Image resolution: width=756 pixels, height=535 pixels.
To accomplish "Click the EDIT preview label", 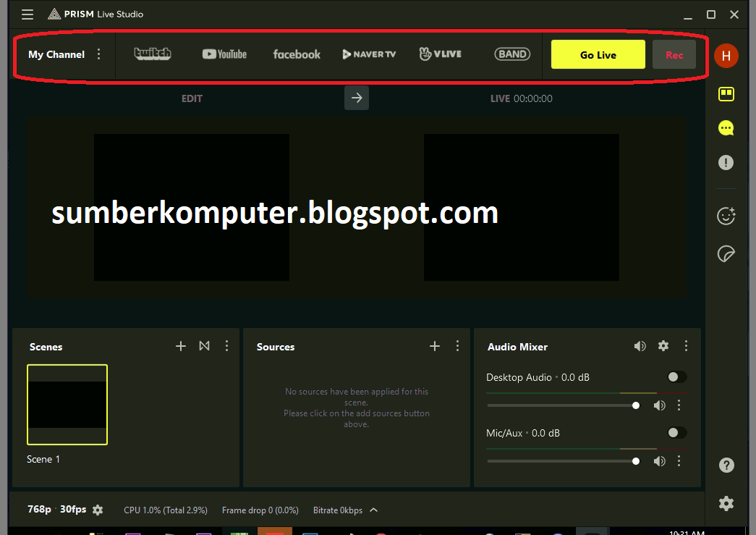I will pos(192,98).
